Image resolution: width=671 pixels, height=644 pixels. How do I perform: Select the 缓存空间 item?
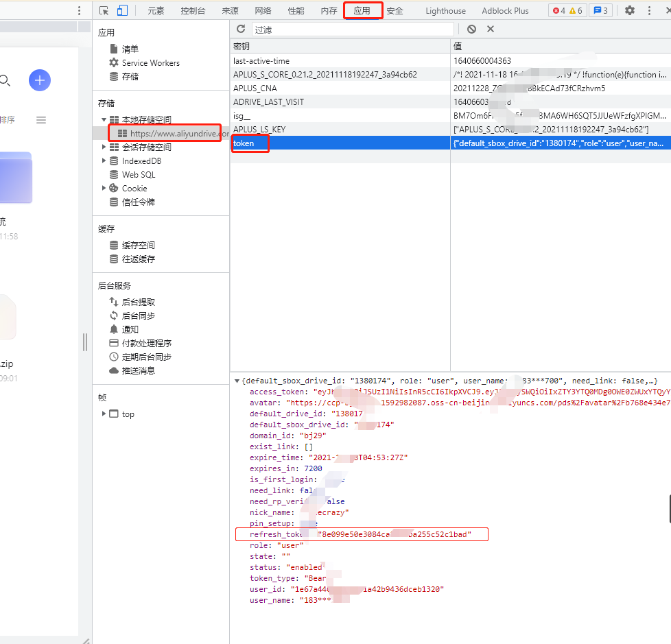pos(138,246)
